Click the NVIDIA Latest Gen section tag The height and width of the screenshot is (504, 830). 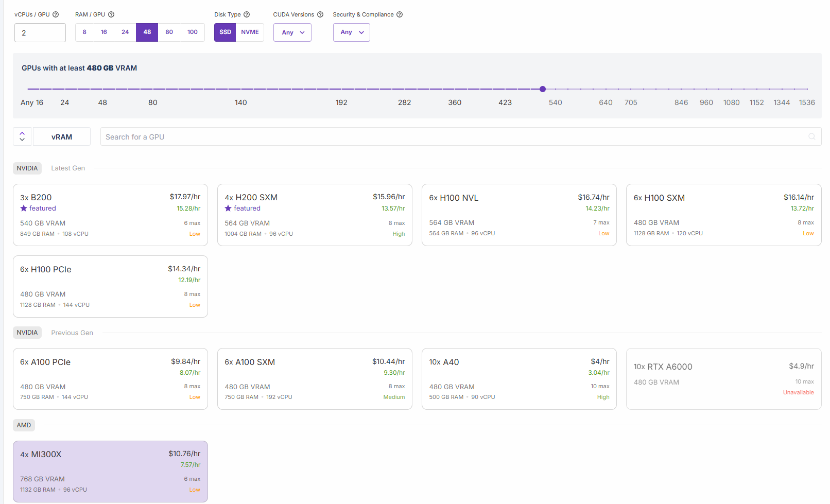(x=27, y=168)
